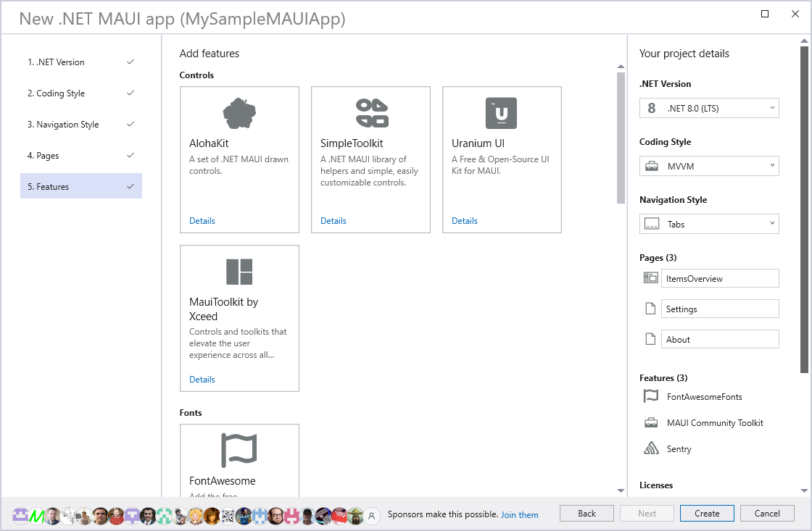Click the ItemsOverview page layout icon

point(650,278)
